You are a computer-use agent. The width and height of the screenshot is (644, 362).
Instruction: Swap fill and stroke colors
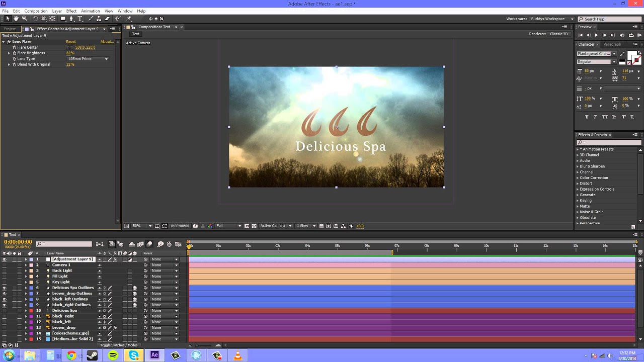coord(639,52)
